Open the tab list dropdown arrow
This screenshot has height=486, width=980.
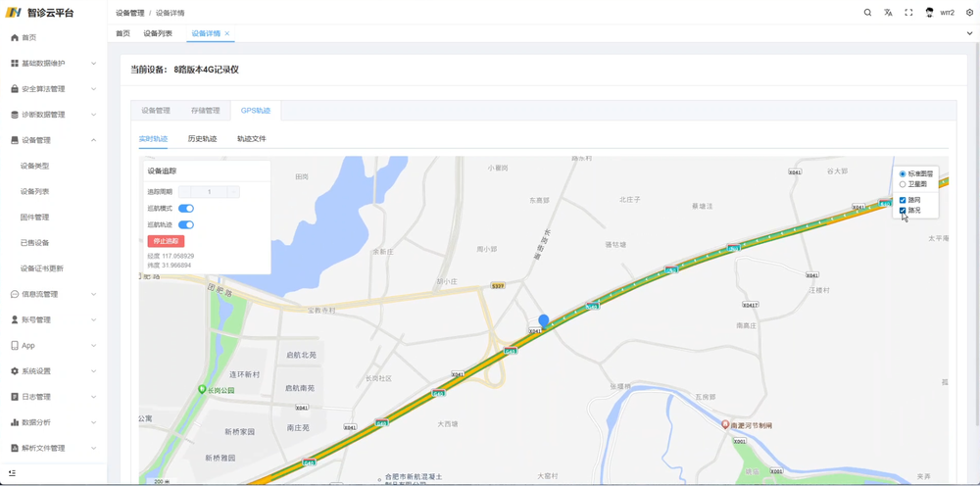969,33
